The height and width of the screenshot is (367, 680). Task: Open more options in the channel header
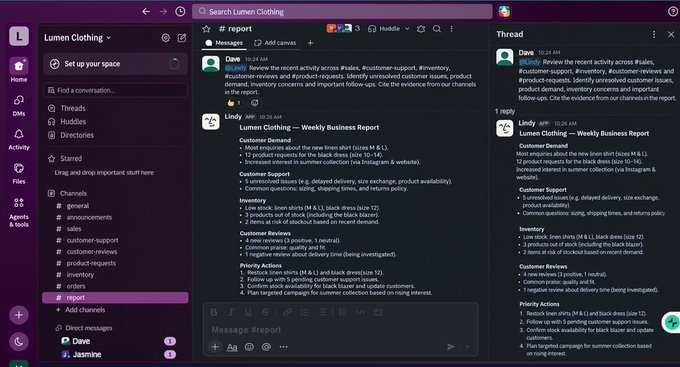pyautogui.click(x=451, y=29)
